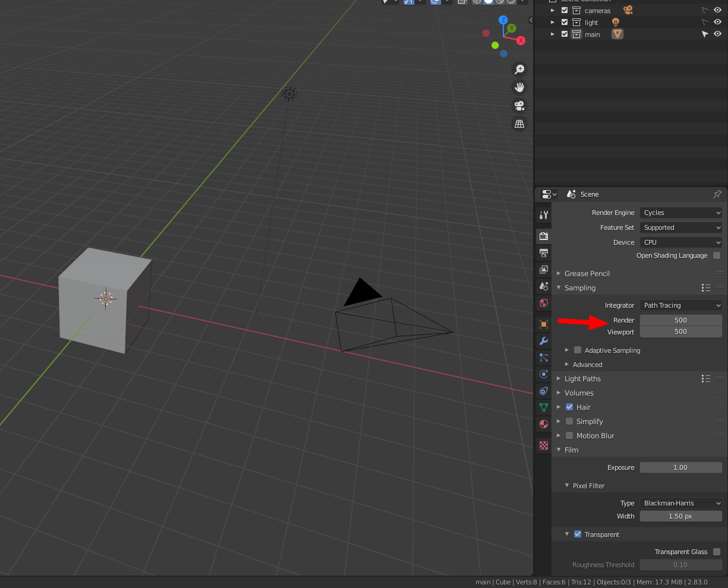Expand the cameras collection in outliner
The width and height of the screenshot is (728, 588).
tap(553, 10)
